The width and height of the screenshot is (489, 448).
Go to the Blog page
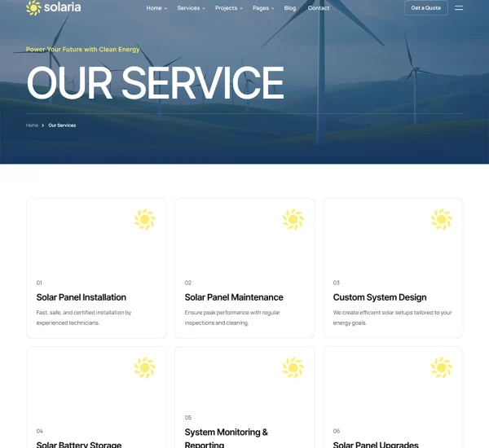pyautogui.click(x=290, y=8)
